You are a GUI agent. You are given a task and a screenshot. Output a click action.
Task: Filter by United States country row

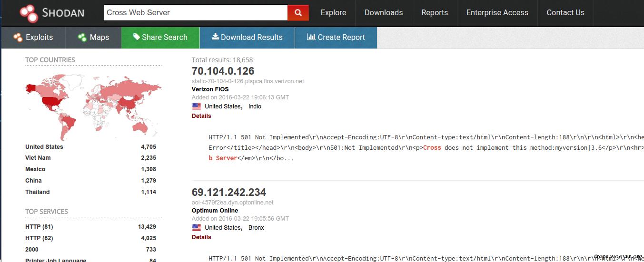90,147
